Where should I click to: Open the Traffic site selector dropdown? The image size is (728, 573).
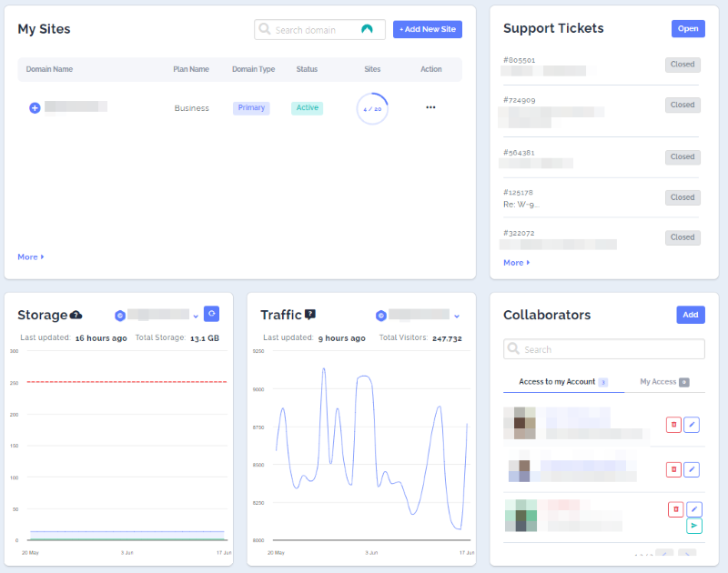(x=457, y=316)
